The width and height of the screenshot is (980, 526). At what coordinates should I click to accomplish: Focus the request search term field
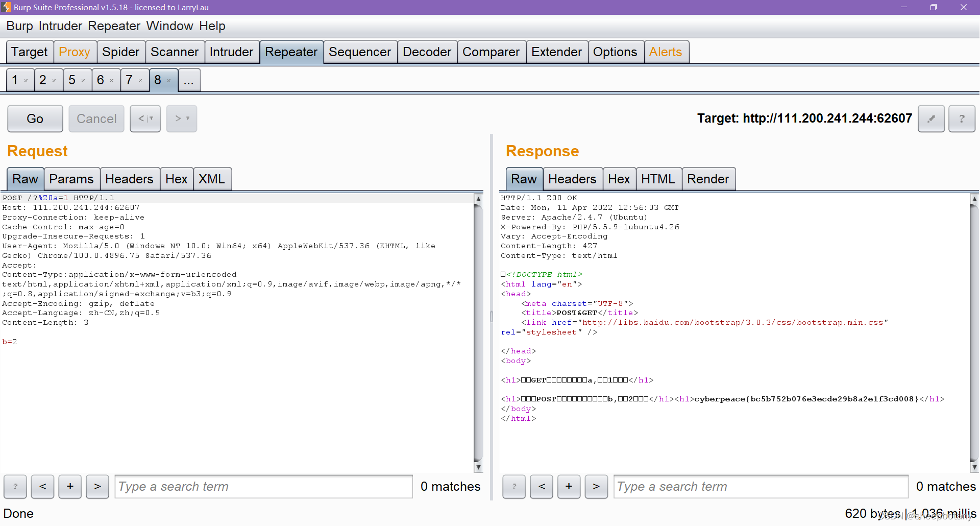click(x=263, y=486)
